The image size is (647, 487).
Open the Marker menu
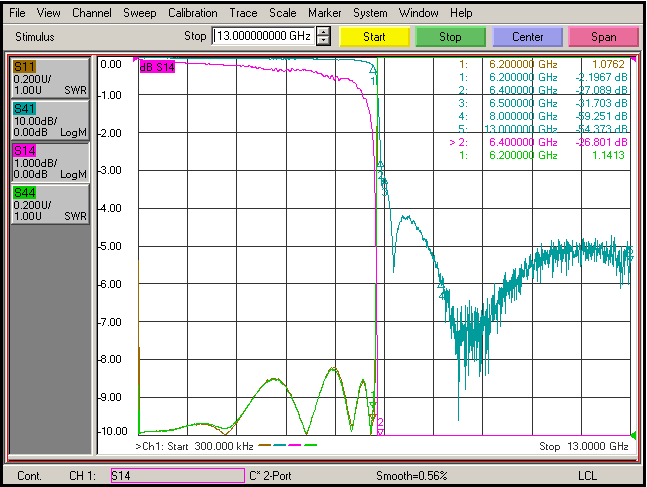click(x=324, y=13)
